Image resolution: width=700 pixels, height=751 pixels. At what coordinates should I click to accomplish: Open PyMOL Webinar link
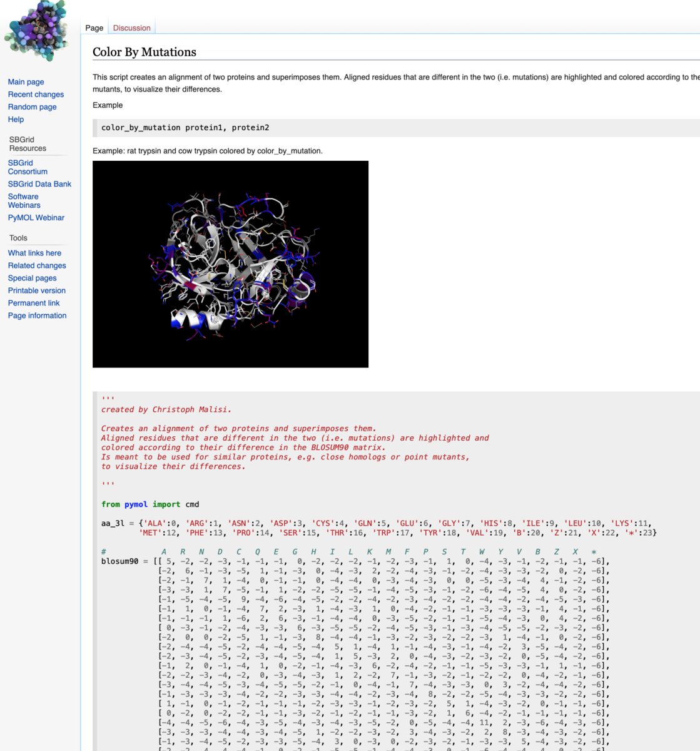(x=36, y=218)
